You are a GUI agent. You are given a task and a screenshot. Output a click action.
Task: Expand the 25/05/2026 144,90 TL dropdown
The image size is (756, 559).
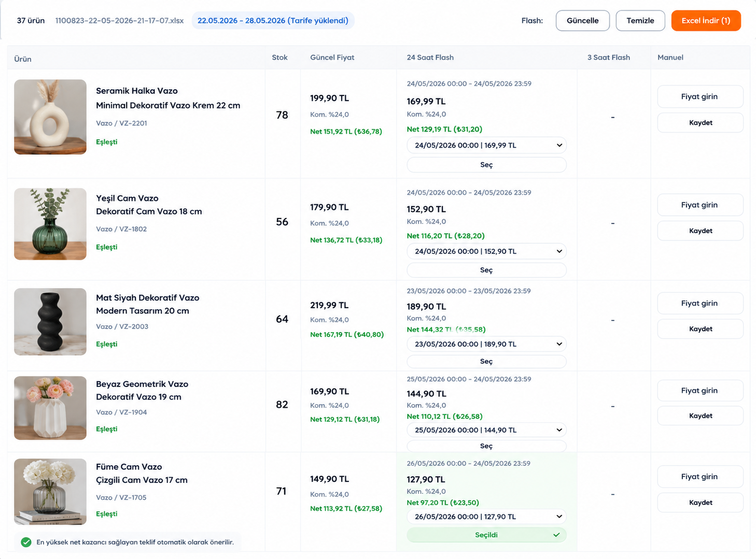pos(486,430)
